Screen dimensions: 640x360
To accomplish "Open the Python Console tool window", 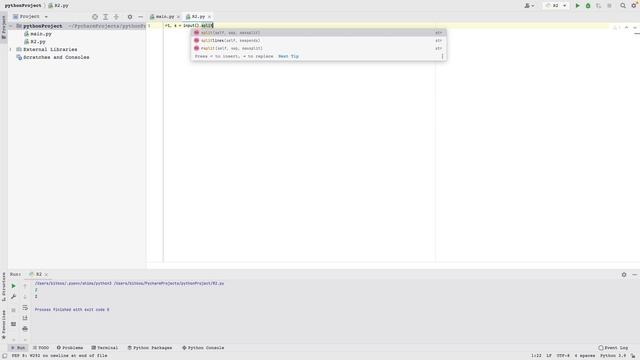I will [x=203, y=348].
